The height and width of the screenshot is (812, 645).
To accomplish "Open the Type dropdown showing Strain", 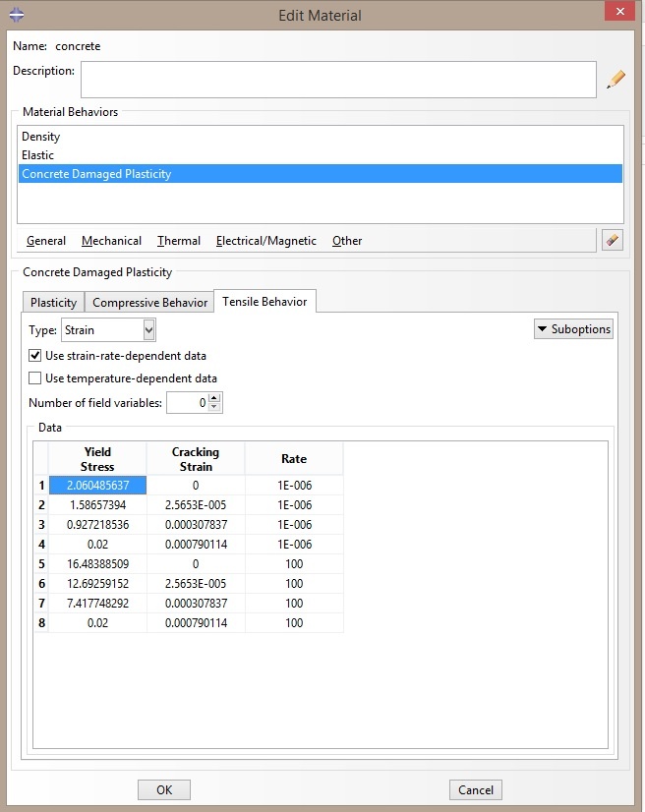I will (109, 330).
